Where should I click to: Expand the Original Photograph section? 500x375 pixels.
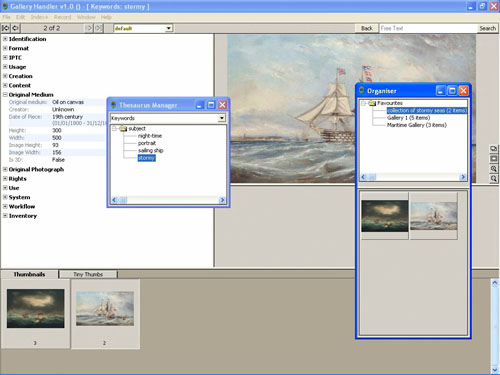(x=5, y=169)
